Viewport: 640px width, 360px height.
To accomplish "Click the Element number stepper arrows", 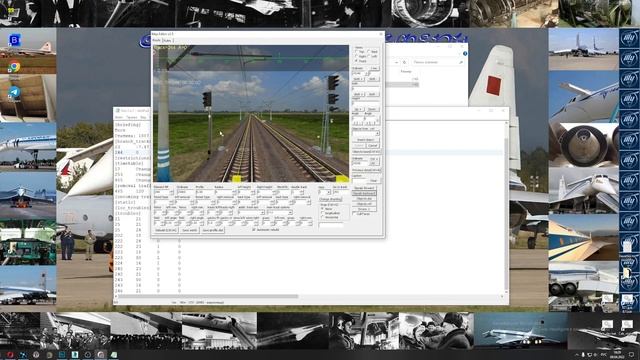I will [x=171, y=192].
